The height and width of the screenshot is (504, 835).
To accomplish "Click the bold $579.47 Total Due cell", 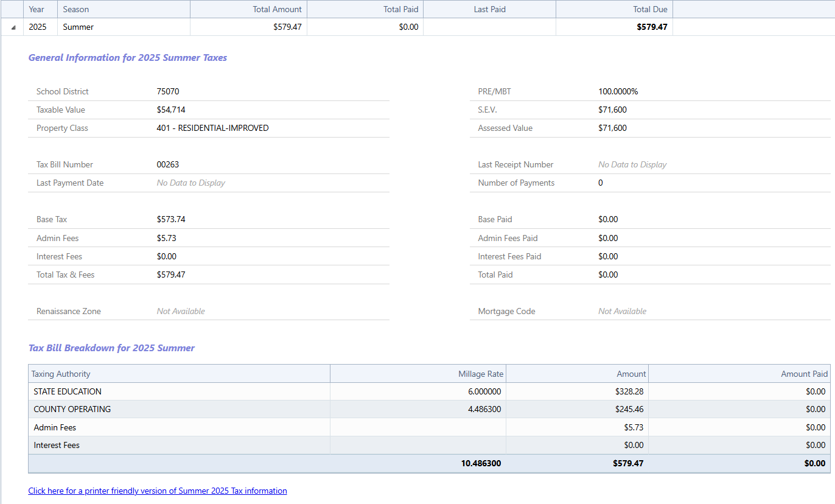I will pyautogui.click(x=652, y=27).
